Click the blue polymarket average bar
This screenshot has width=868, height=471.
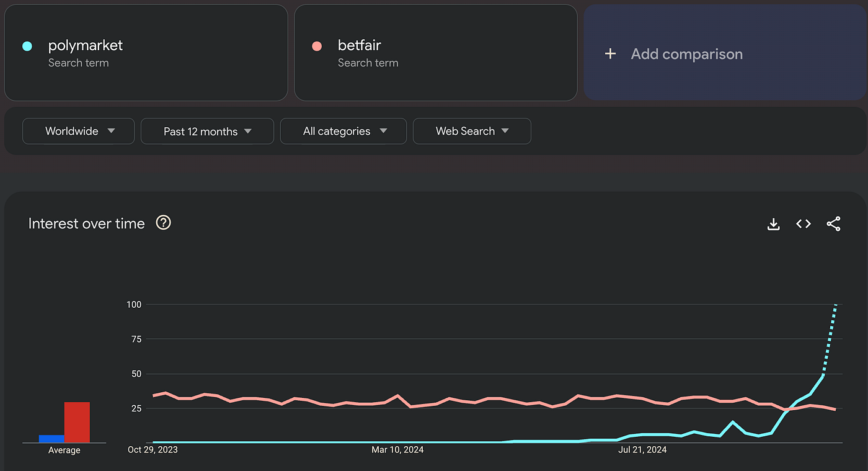coord(51,439)
